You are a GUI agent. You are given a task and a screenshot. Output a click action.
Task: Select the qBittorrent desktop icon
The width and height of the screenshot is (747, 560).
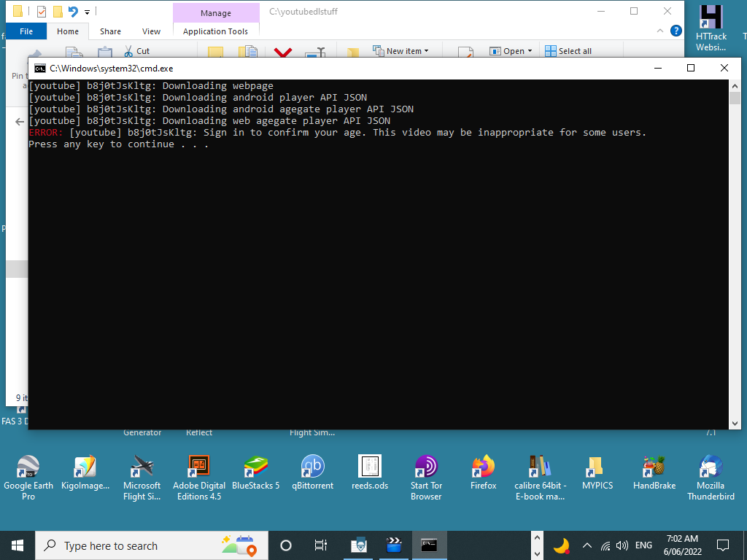[x=312, y=472]
